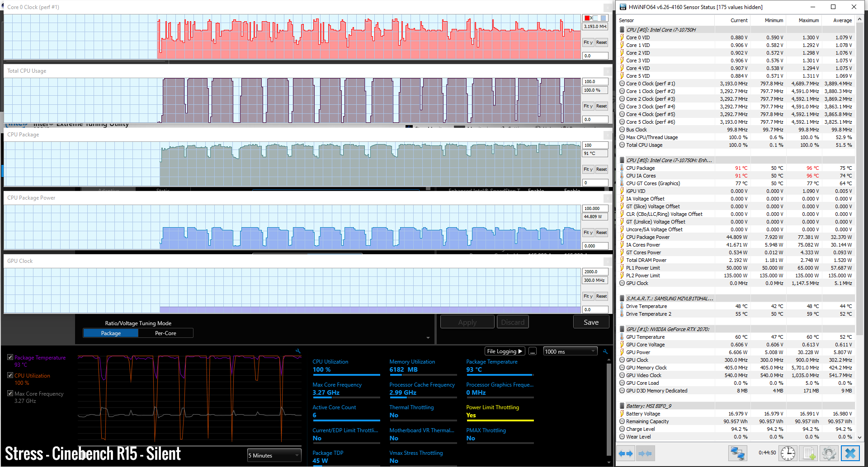
Task: Toggle the Max Core Frequency checkbox
Action: click(x=10, y=393)
